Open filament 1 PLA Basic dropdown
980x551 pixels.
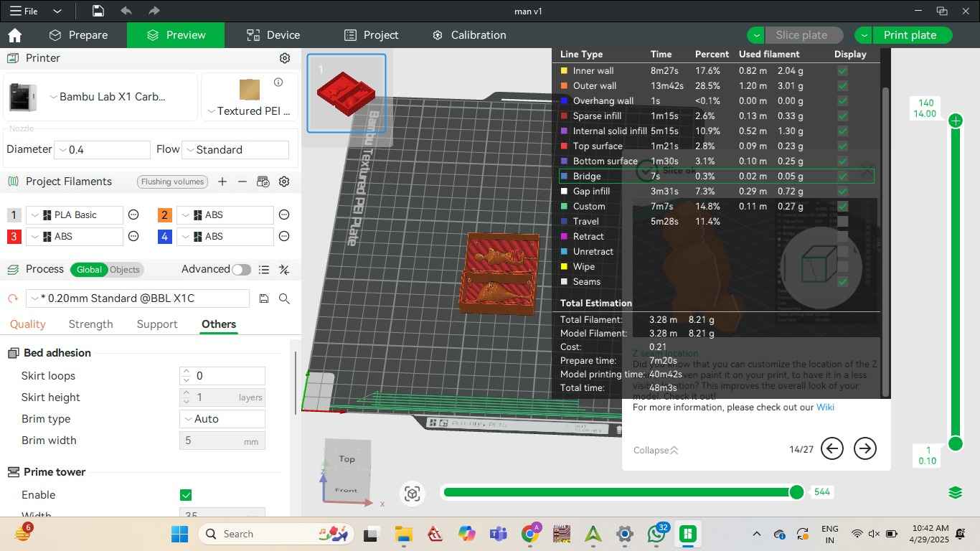[75, 215]
